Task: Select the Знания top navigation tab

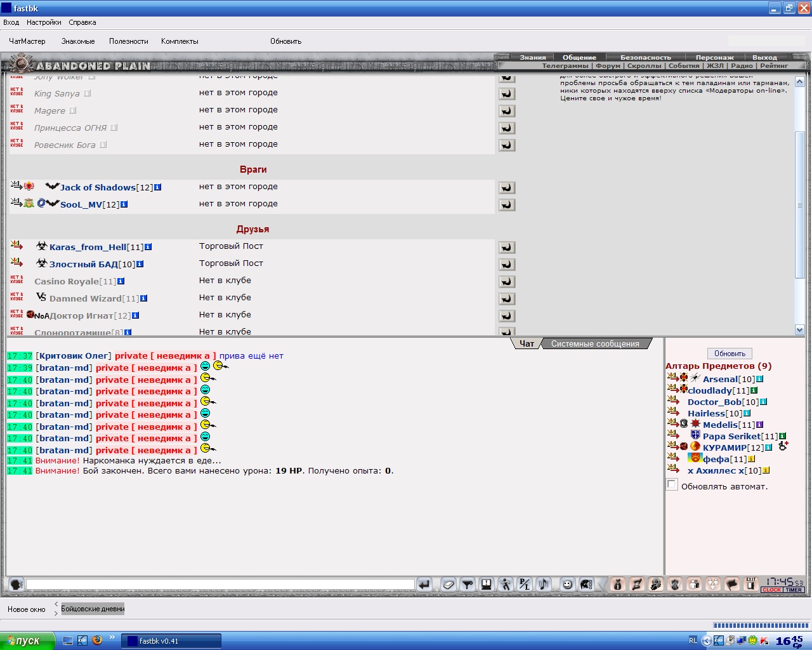Action: pos(533,57)
